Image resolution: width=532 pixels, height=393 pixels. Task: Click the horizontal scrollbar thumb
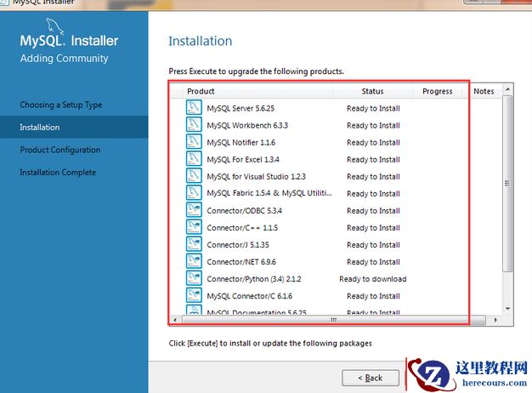(334, 320)
